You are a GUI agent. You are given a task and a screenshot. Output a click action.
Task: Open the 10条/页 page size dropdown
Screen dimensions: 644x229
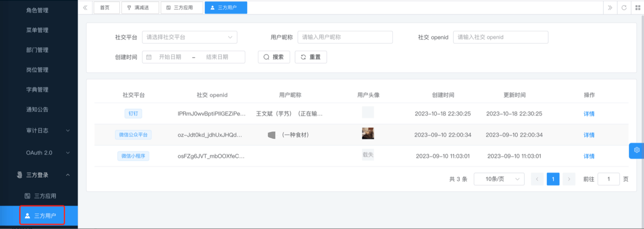pyautogui.click(x=499, y=179)
